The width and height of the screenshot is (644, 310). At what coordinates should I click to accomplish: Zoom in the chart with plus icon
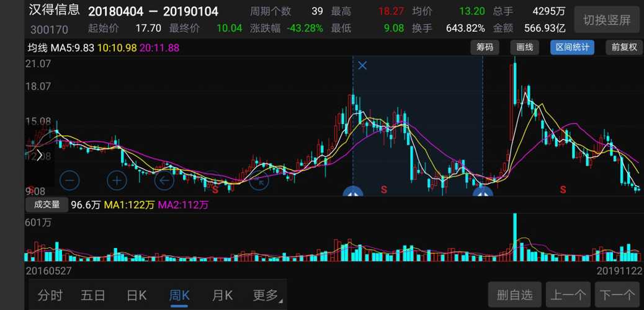coord(117,180)
